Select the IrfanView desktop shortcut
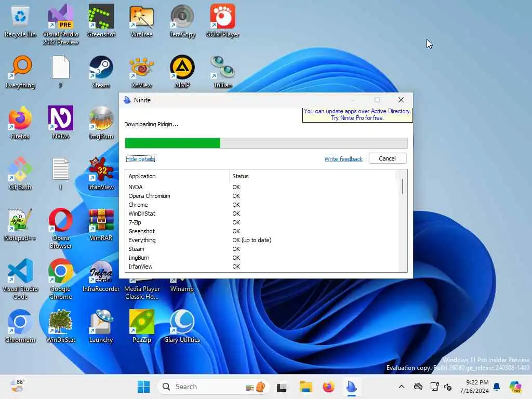This screenshot has width=532, height=399. [x=101, y=174]
